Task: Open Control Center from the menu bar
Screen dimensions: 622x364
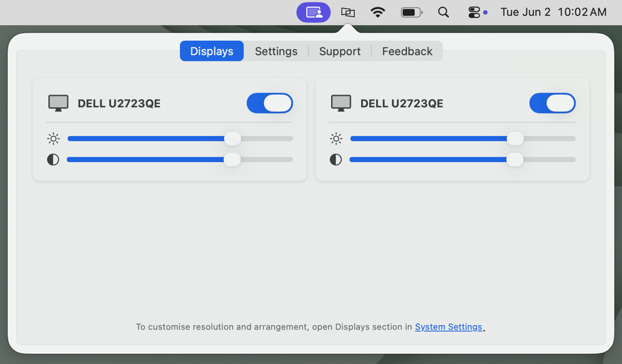Action: (474, 13)
